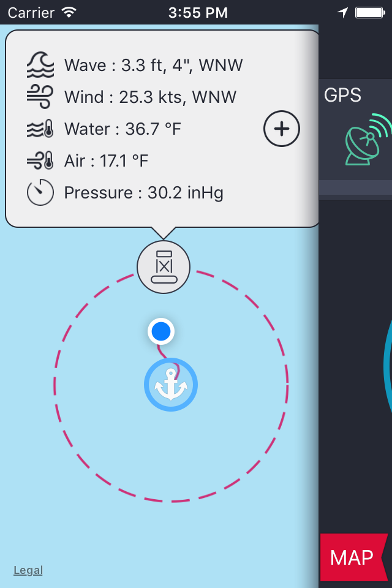Select the 'Water : 36.7 °F' text
Screen dimensions: 392x588
(x=123, y=129)
